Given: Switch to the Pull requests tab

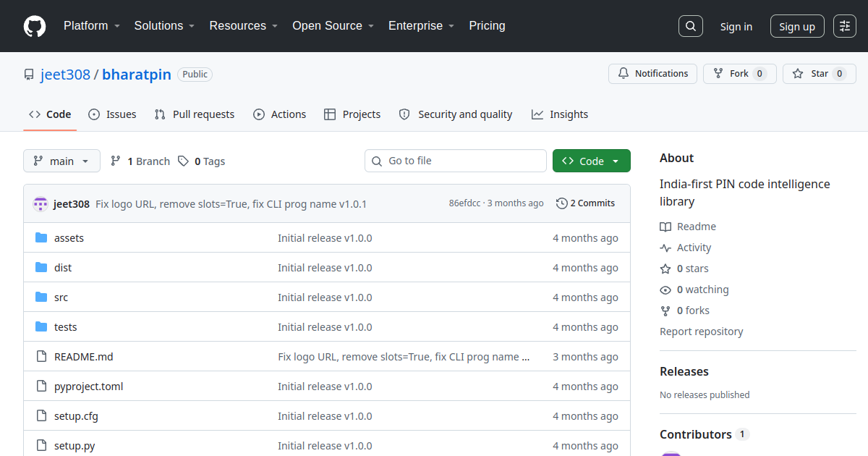Looking at the screenshot, I should pyautogui.click(x=195, y=114).
